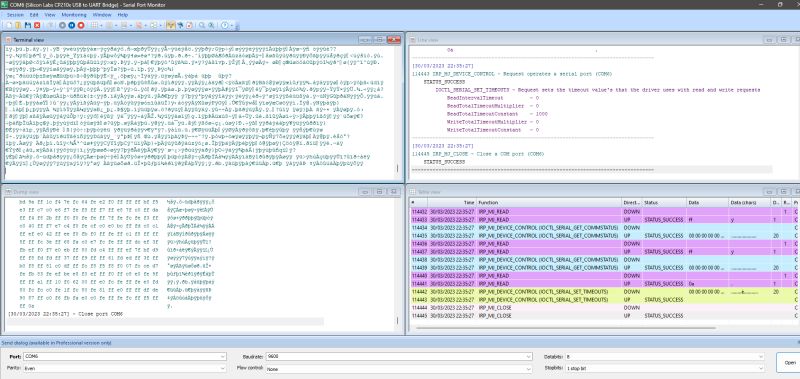Close session with the red X toolbar icon
800x379 pixels.
[37, 25]
